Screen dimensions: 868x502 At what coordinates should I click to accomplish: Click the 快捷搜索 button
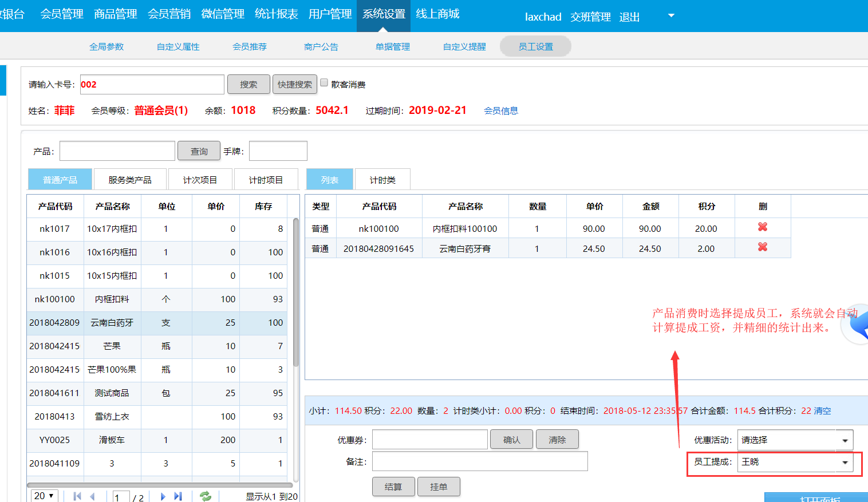[295, 85]
